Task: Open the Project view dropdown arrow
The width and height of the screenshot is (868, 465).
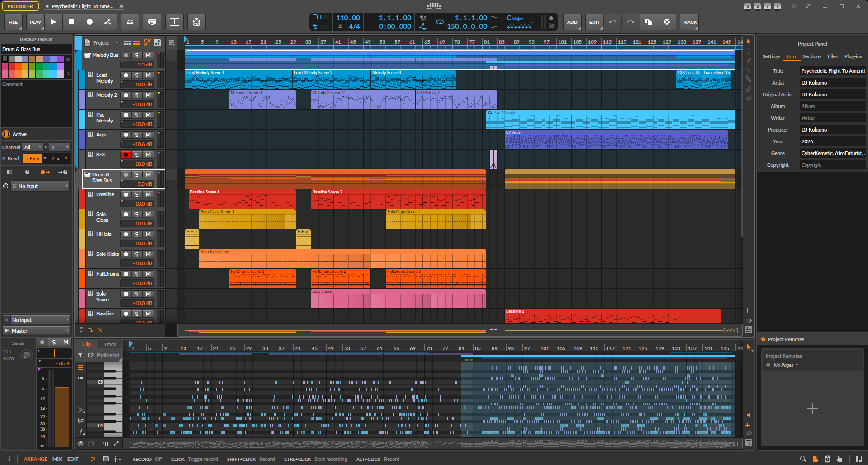Action: click(117, 43)
